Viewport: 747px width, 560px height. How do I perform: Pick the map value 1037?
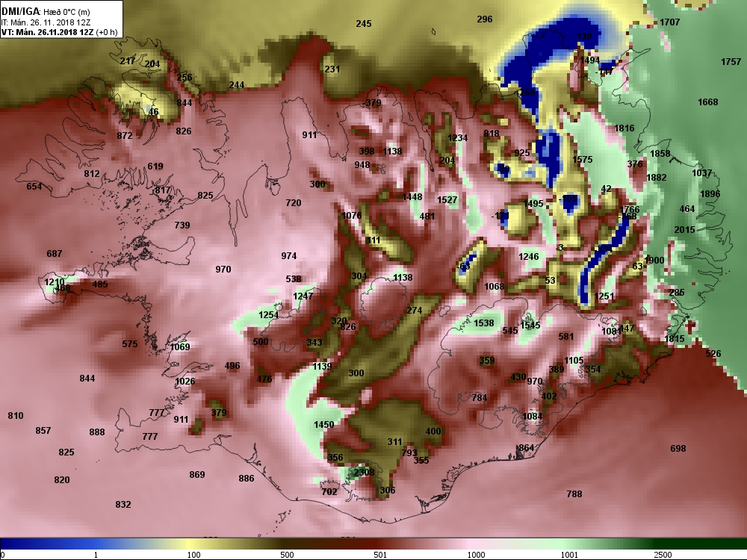tap(701, 173)
